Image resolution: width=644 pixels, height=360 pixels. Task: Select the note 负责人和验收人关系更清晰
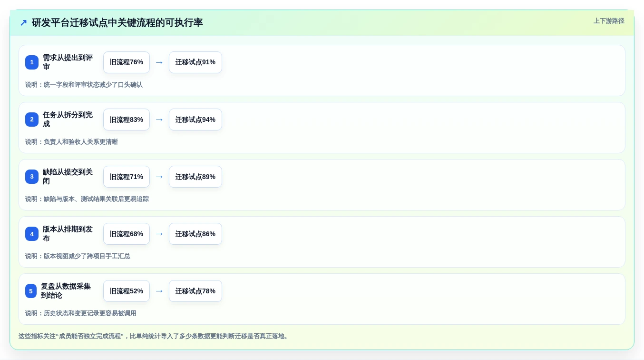[x=81, y=142]
